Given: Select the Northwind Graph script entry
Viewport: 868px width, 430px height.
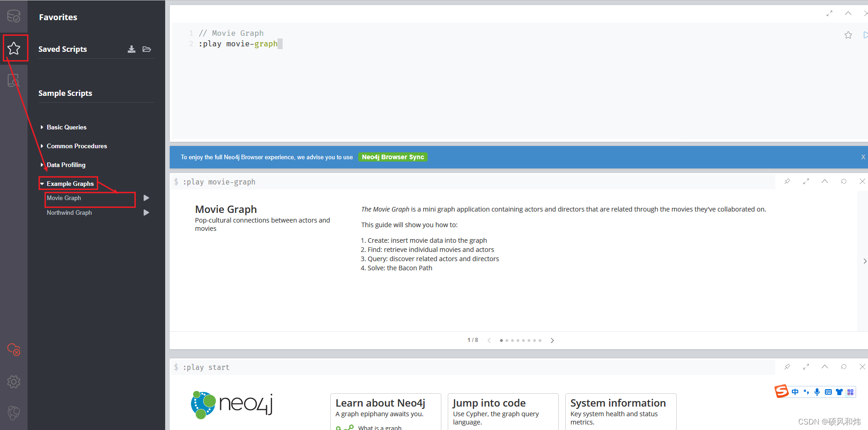Looking at the screenshot, I should click(69, 212).
